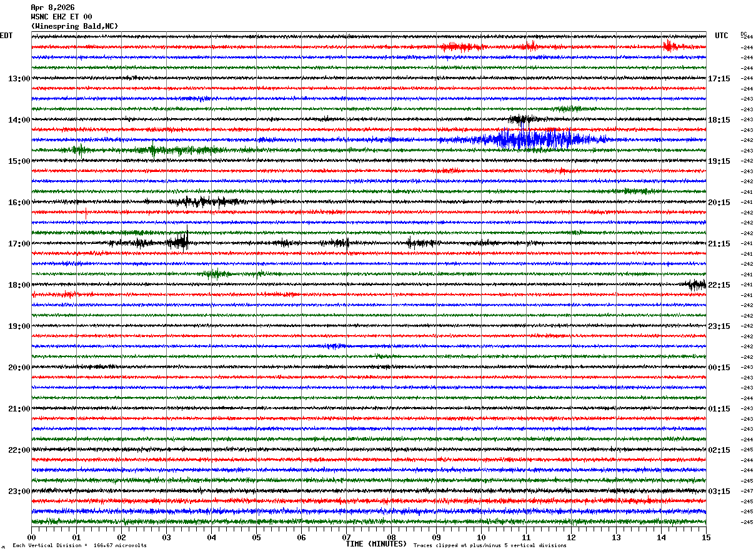Viewport: 756px width, 554px height.
Task: Click the 00:15 UTC time label
Action: click(x=719, y=368)
